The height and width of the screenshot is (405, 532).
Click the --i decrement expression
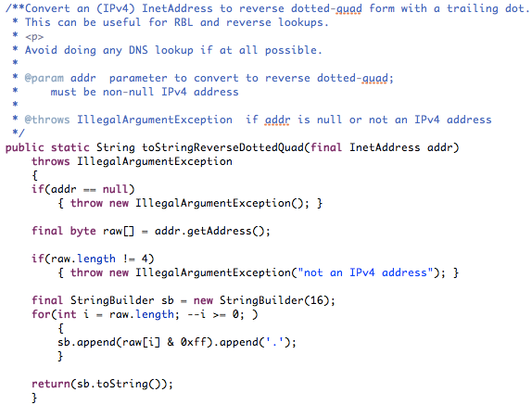point(196,314)
